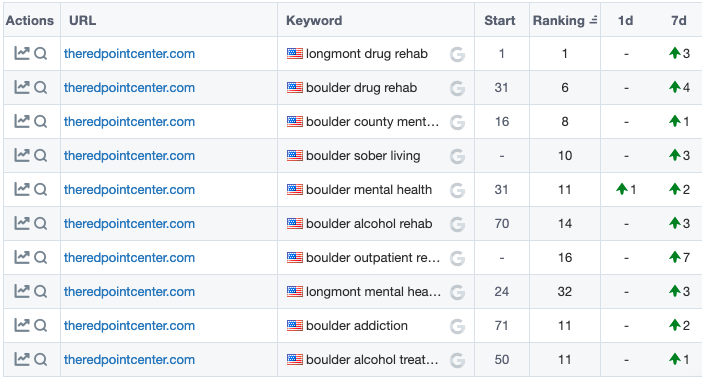Open chart icon for longmont drug rehab row
The height and width of the screenshot is (377, 702).
click(x=21, y=53)
